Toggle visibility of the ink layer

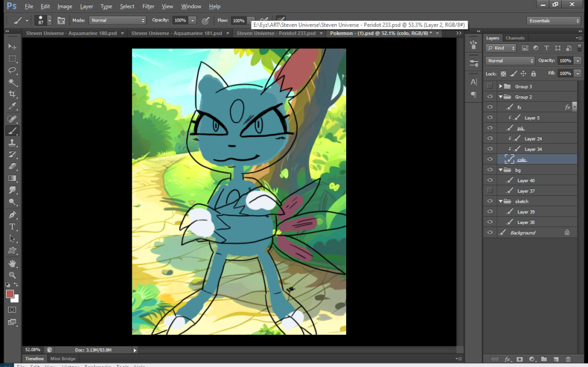[x=490, y=128]
